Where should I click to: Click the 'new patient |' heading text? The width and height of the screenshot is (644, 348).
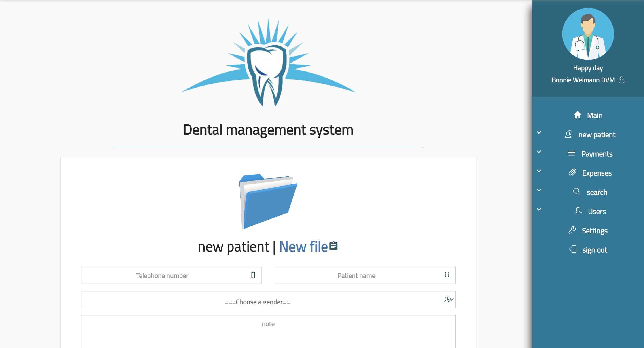point(237,247)
